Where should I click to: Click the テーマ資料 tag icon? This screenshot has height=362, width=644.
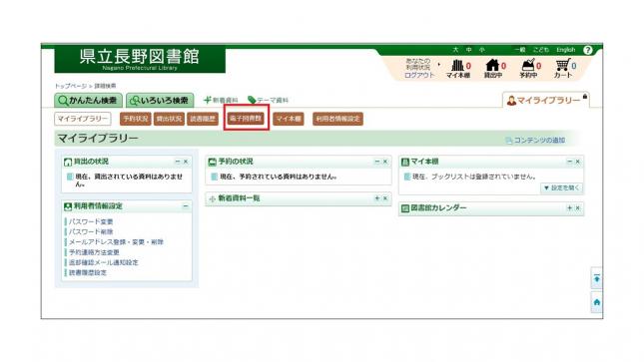(252, 100)
